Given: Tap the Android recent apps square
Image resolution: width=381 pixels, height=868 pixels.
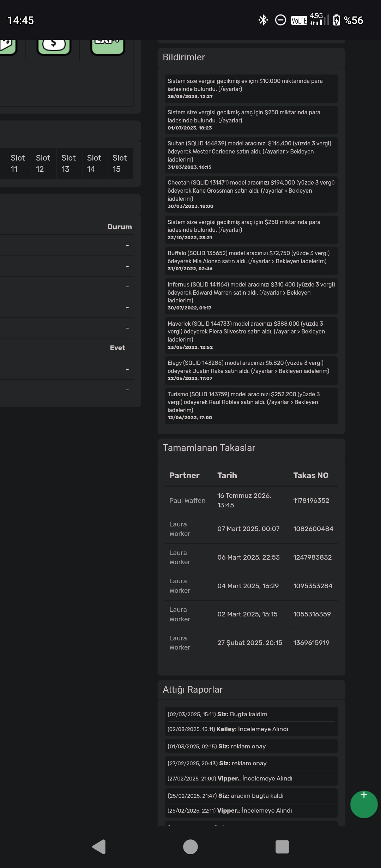Looking at the screenshot, I should 282,846.
